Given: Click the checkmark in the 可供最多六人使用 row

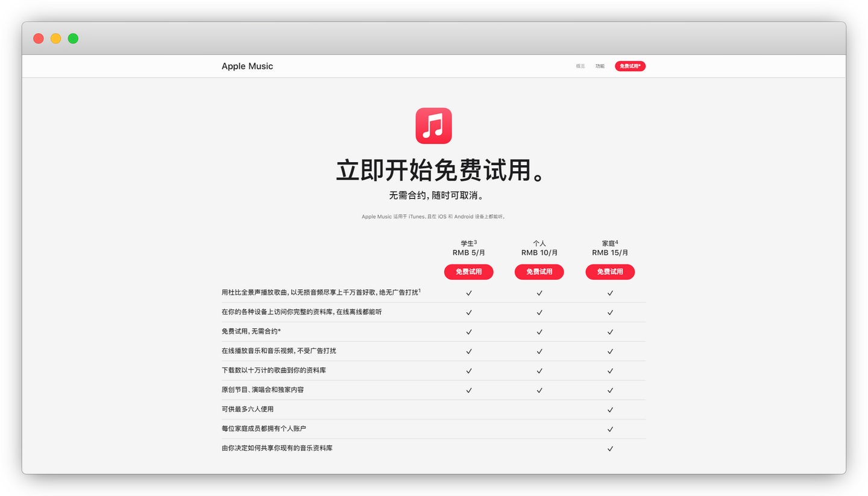Looking at the screenshot, I should pos(610,410).
